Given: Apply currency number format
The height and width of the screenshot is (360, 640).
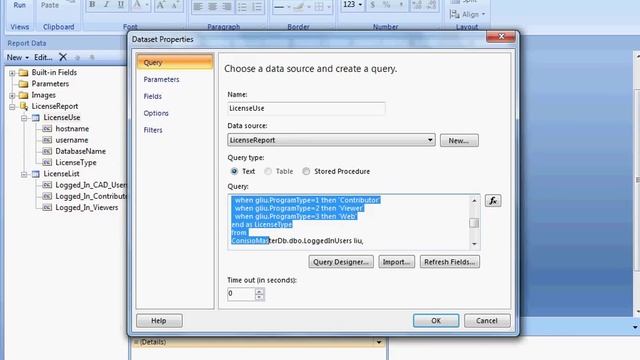Looking at the screenshot, I should [x=372, y=5].
